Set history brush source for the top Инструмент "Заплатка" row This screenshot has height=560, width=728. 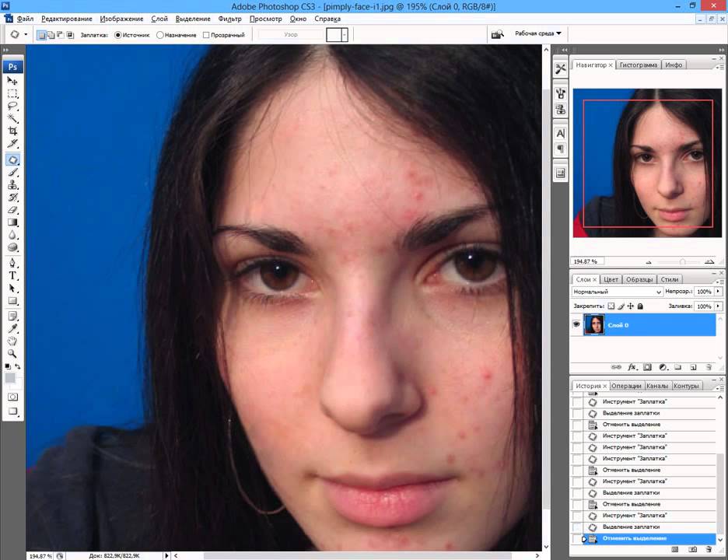576,401
